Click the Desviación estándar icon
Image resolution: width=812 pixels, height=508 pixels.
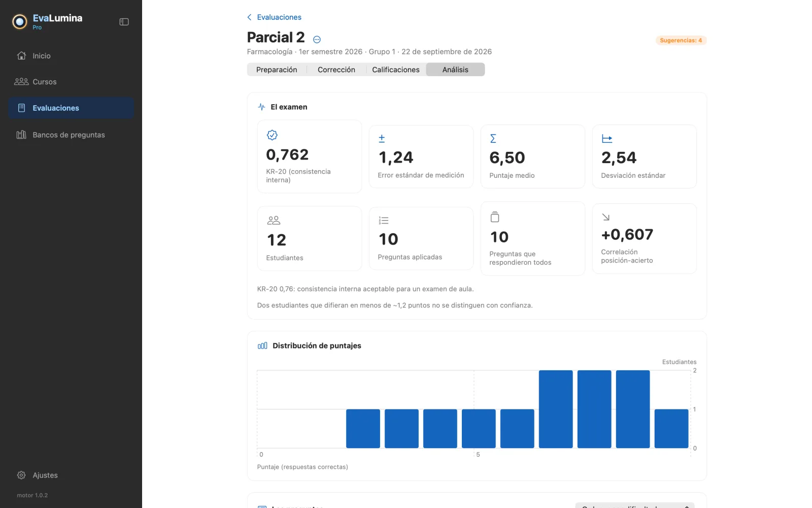pyautogui.click(x=607, y=139)
